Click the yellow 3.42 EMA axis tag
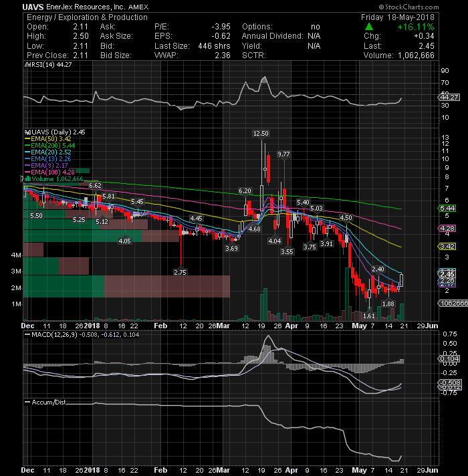This screenshot has width=468, height=476. coord(447,247)
